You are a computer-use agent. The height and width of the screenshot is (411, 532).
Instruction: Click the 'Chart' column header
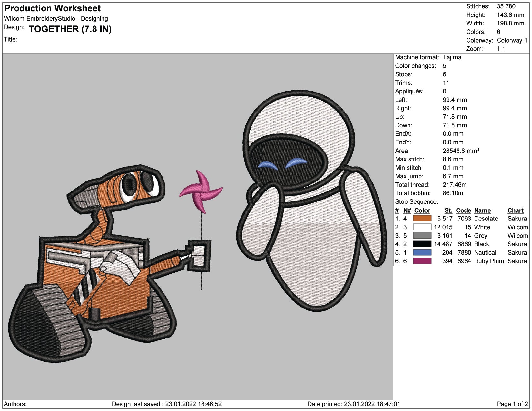515,210
